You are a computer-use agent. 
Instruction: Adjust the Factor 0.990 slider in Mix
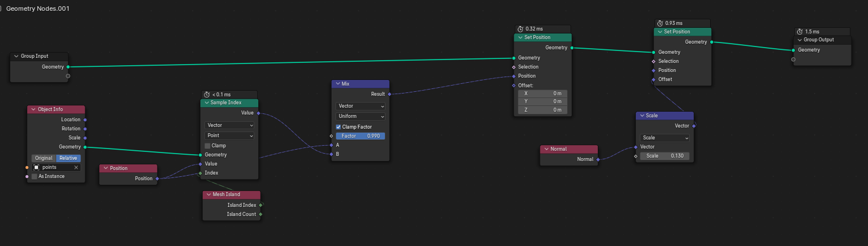point(360,136)
